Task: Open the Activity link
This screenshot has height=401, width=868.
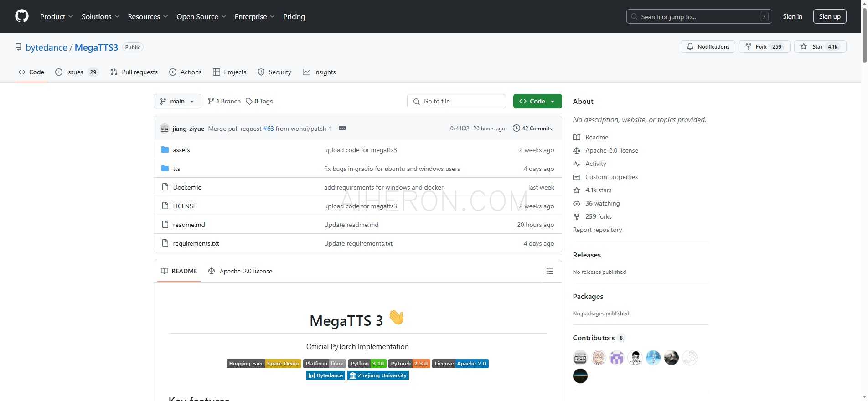Action: (x=595, y=164)
